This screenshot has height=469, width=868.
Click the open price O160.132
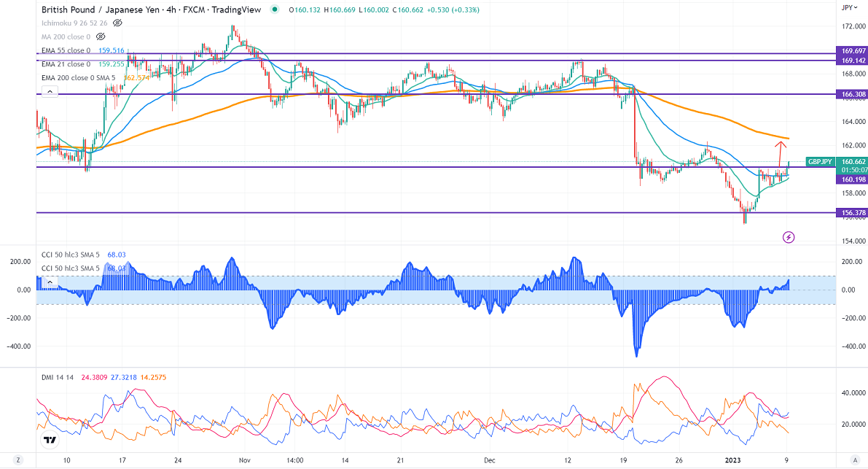305,10
